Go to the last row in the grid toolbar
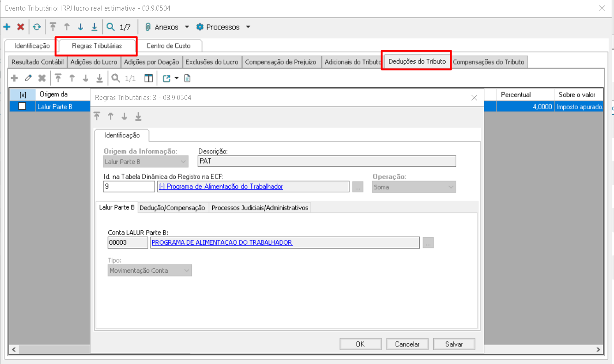 pyautogui.click(x=99, y=78)
